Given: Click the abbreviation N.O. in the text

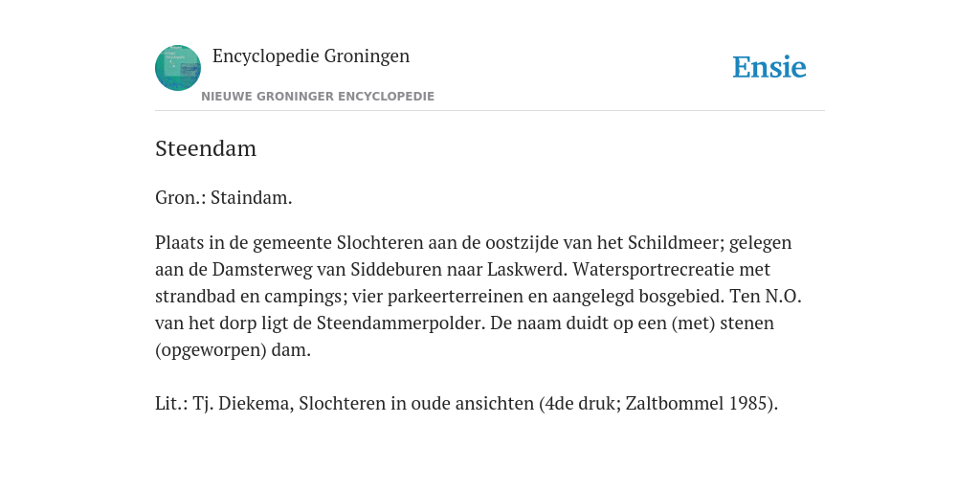Looking at the screenshot, I should pyautogui.click(x=783, y=297).
